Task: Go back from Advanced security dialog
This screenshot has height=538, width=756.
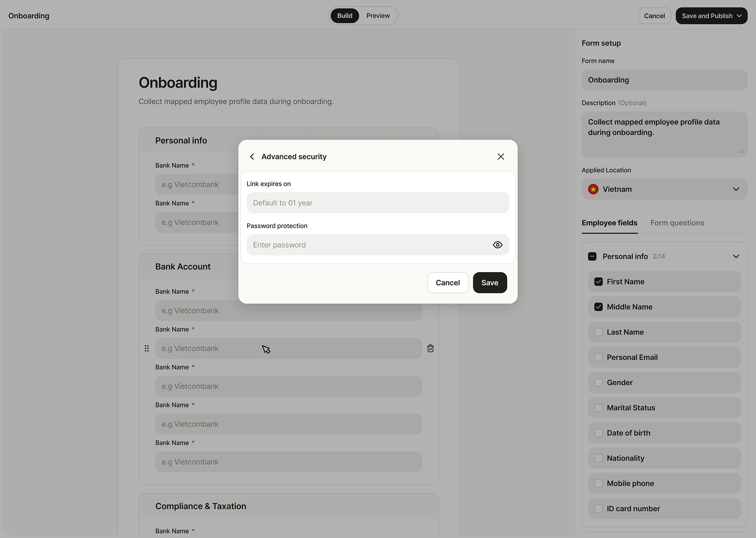Action: point(252,156)
